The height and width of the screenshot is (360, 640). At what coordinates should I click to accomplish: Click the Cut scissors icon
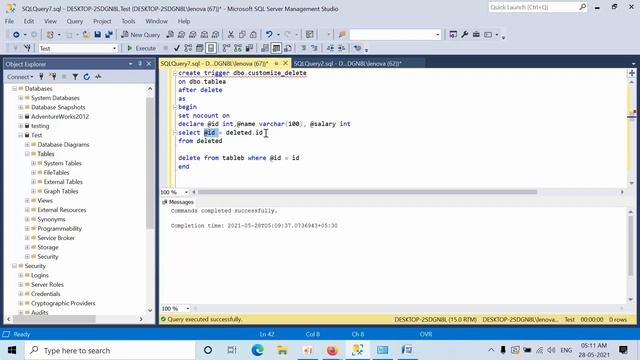click(231, 35)
